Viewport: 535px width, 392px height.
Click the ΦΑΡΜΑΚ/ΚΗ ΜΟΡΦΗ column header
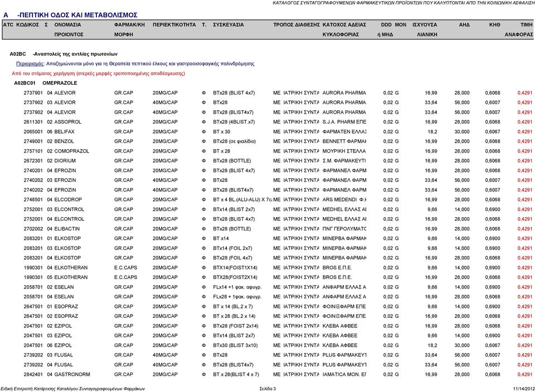pos(130,30)
